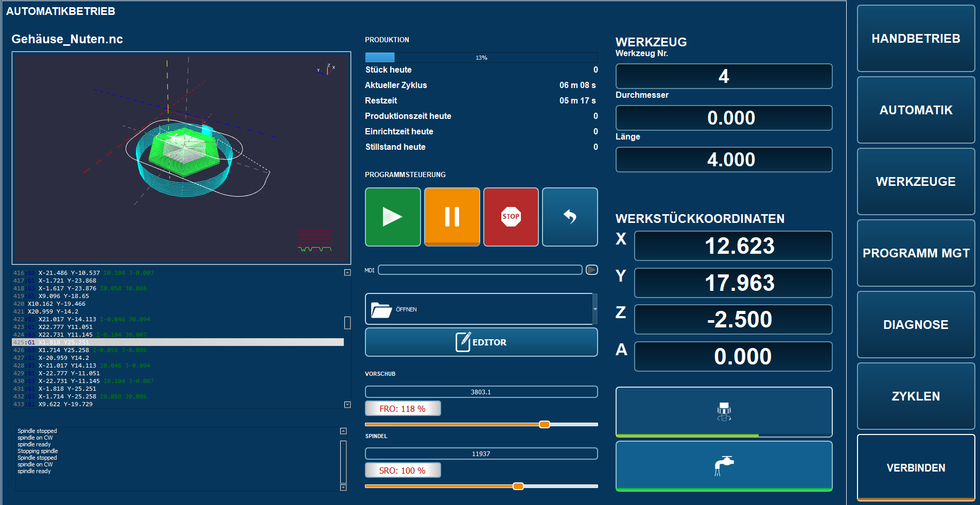Adjust the feed rate override slider handle
The width and height of the screenshot is (980, 505).
(x=545, y=424)
